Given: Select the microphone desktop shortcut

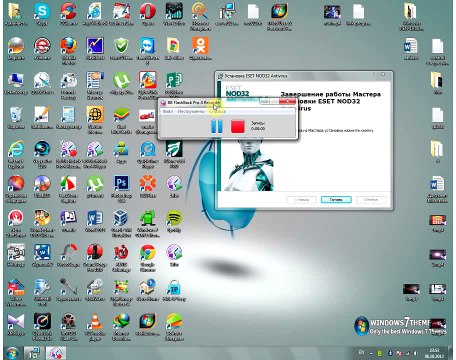Looking at the screenshot, I should click(x=69, y=289).
